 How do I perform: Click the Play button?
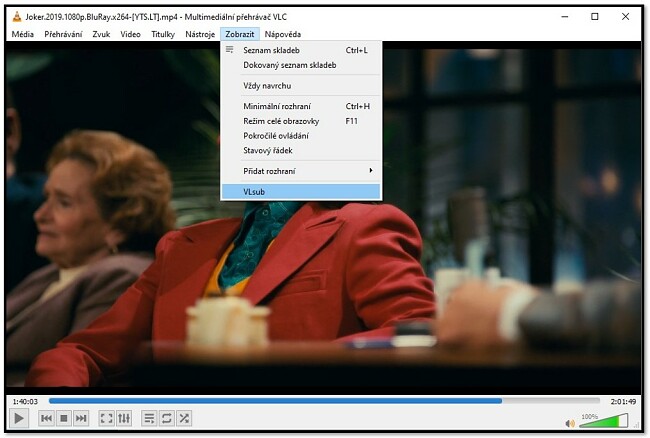coord(19,418)
